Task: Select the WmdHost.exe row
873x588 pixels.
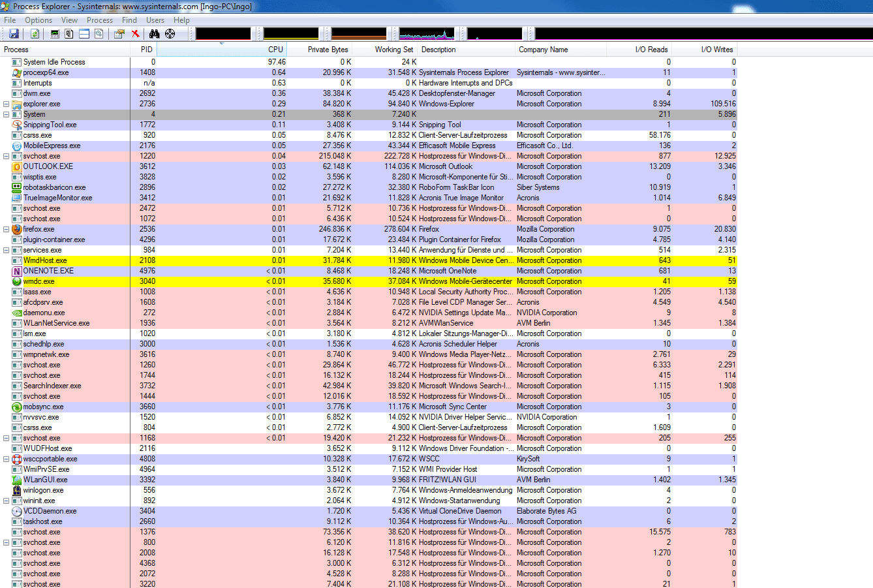Action: tap(369, 260)
